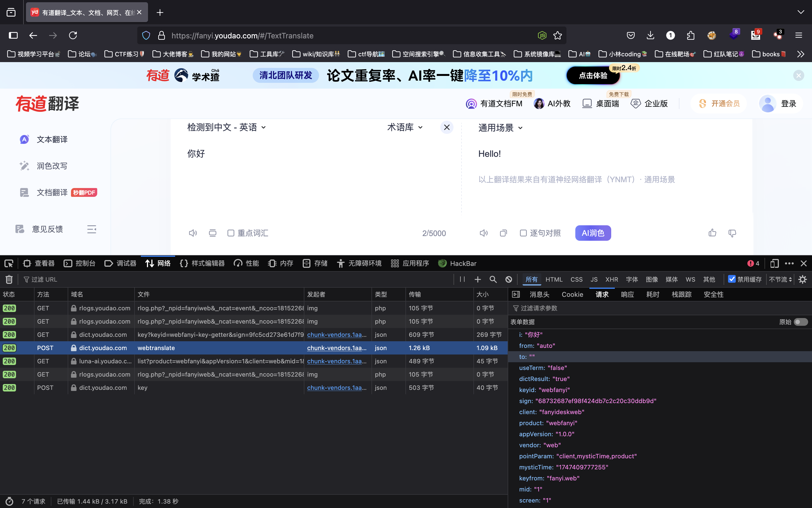Click the 开通会员 membership button
Image resolution: width=812 pixels, height=508 pixels.
coord(719,104)
